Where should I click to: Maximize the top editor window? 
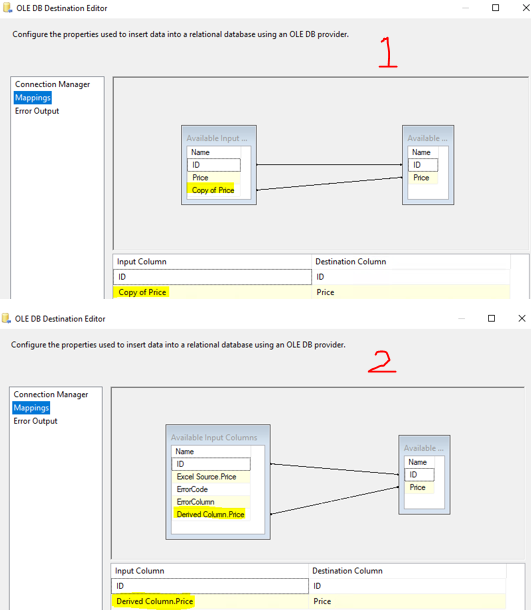(495, 8)
